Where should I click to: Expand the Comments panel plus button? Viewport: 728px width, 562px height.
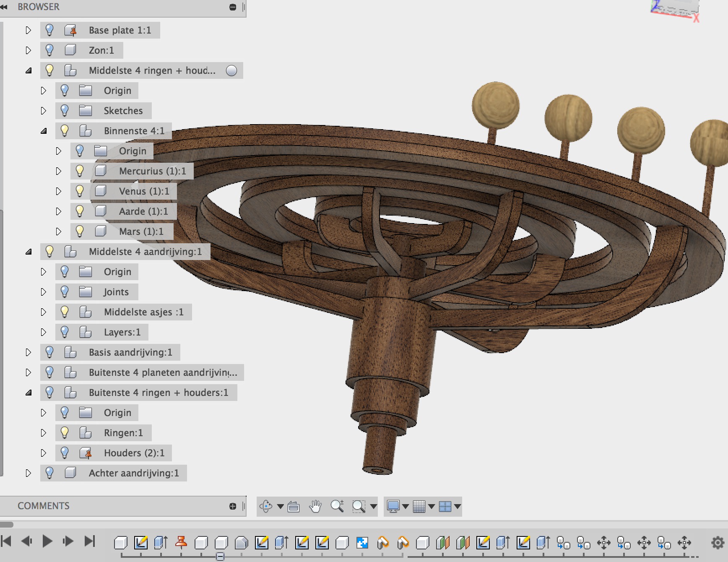coord(233,506)
